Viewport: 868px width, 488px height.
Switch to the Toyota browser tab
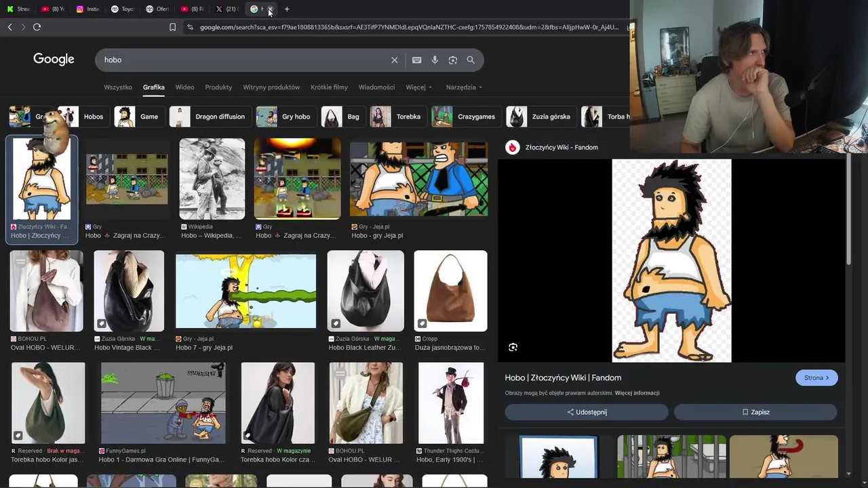(x=123, y=9)
